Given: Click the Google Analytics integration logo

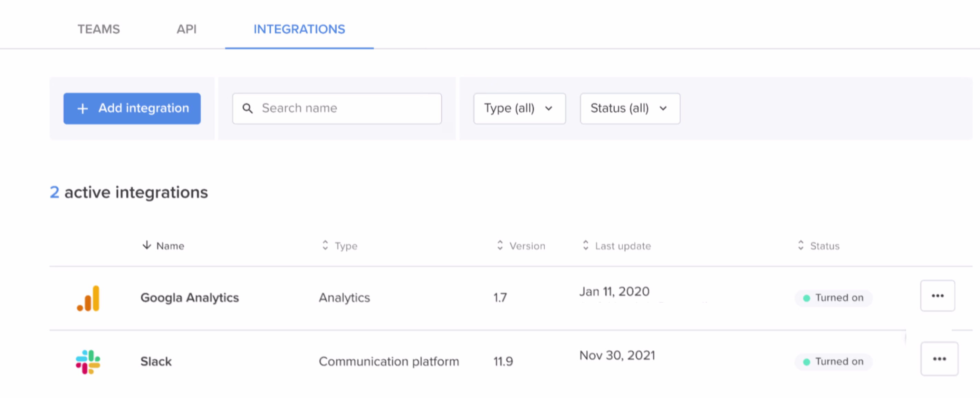Looking at the screenshot, I should pyautogui.click(x=88, y=298).
